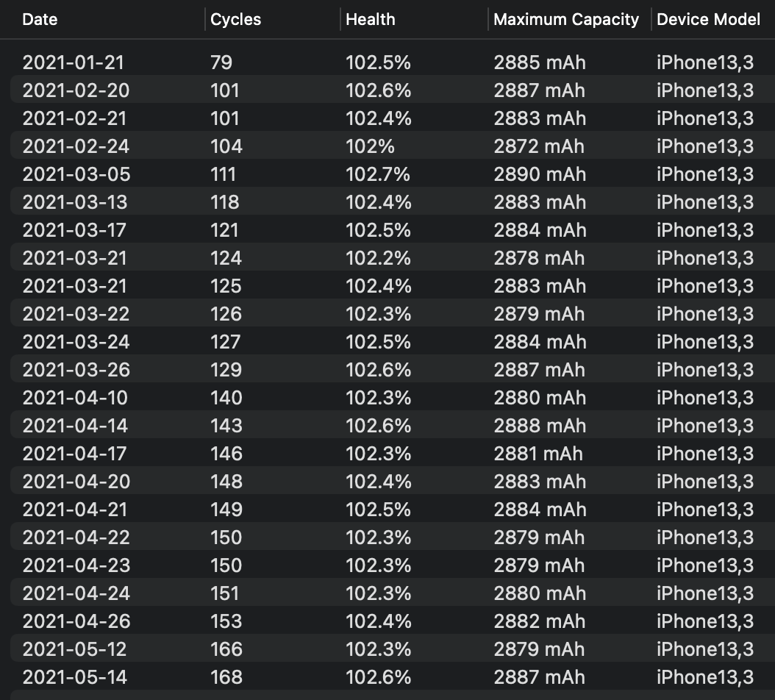Viewport: 775px width, 700px height.
Task: Select the 2021-05-14 row with 168 cycles
Action: 393,676
